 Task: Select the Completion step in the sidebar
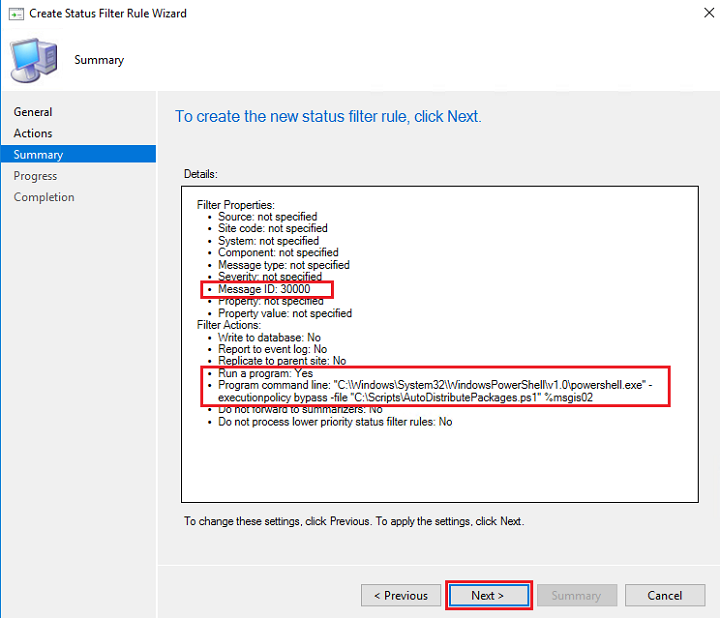44,197
